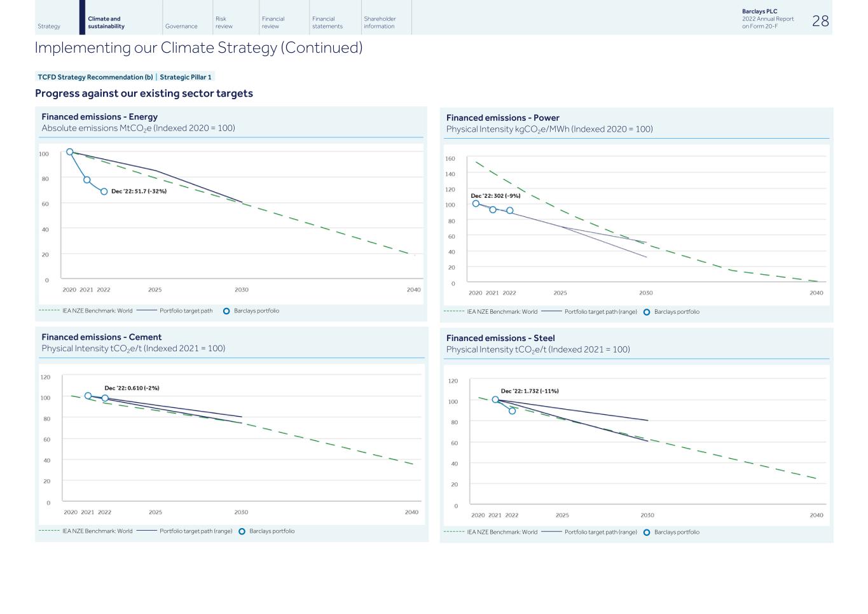868x614 pixels.
Task: Select the 2022 data point circle in Steel chart
Action: 512,411
